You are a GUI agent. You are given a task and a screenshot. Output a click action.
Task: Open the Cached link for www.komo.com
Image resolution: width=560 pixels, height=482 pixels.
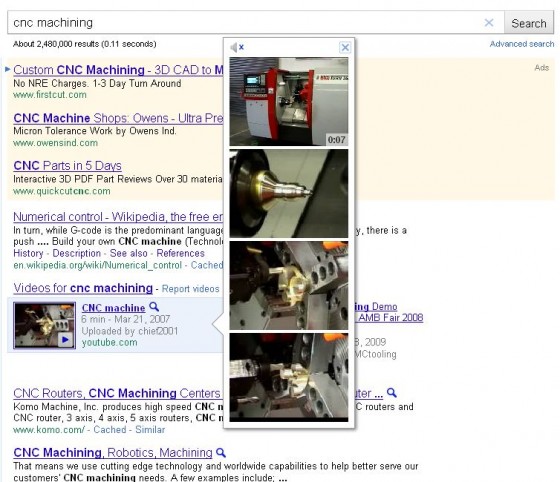109,430
